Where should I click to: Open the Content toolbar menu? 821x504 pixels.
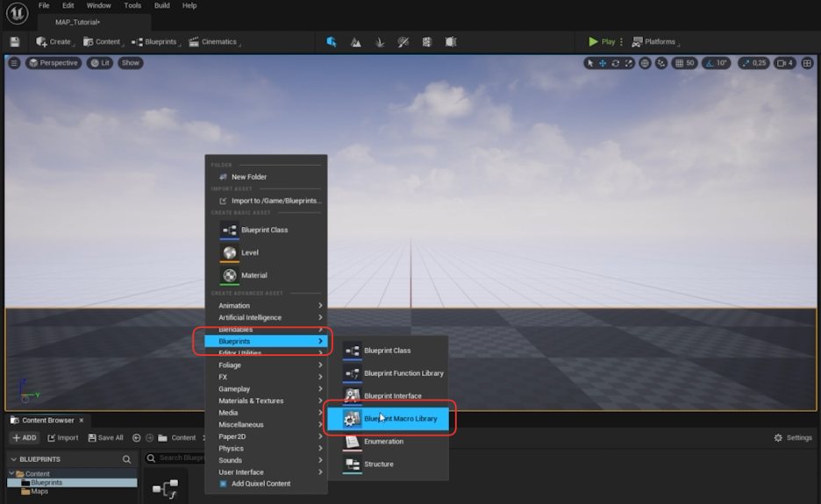[x=102, y=42]
